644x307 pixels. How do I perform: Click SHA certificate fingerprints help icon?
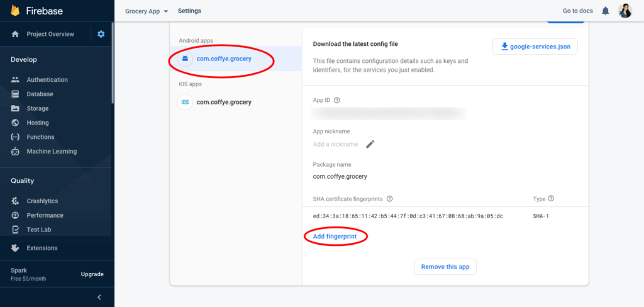(390, 199)
